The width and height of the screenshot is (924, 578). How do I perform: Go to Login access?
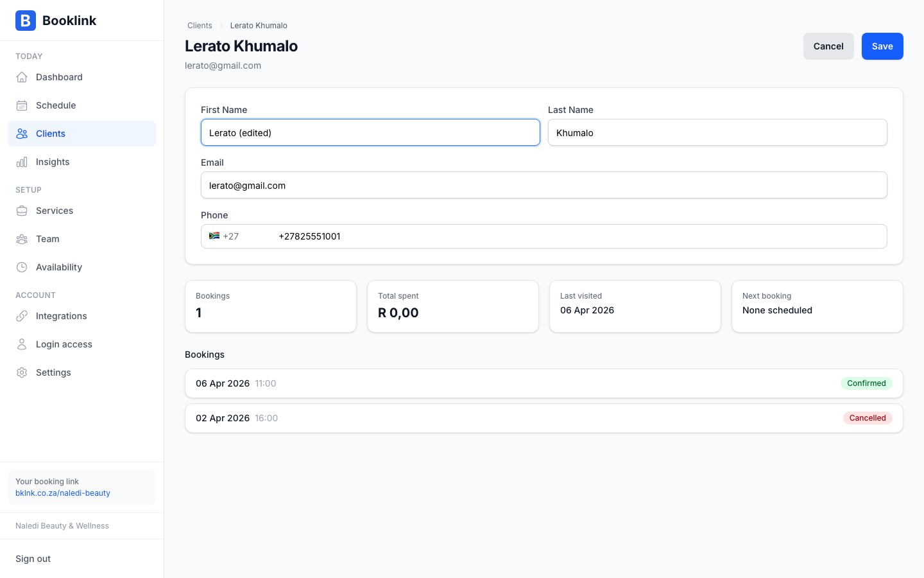tap(81, 344)
